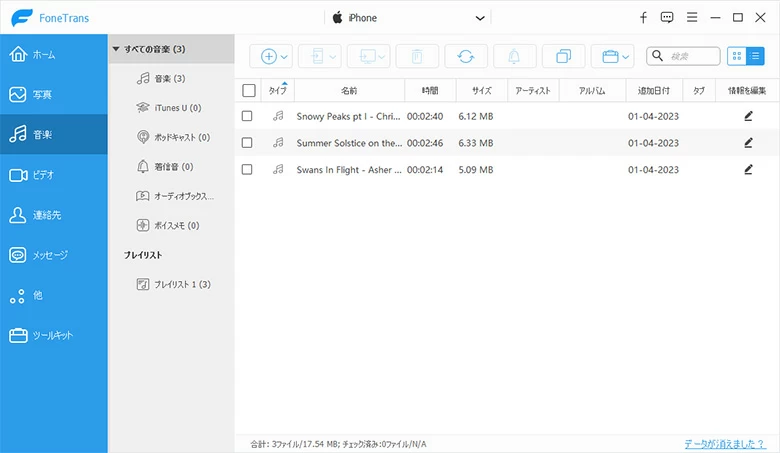Image resolution: width=780 pixels, height=453 pixels.
Task: Open the iPhone device selector dropdown
Action: click(x=409, y=18)
